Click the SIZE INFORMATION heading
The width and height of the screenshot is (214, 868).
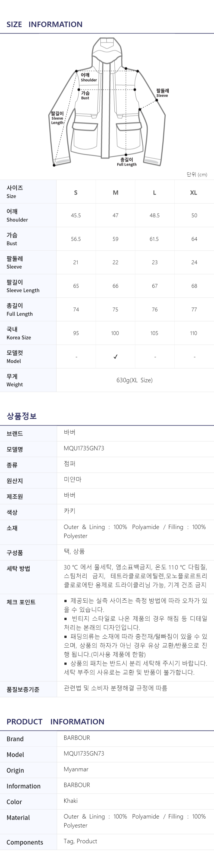pyautogui.click(x=45, y=24)
